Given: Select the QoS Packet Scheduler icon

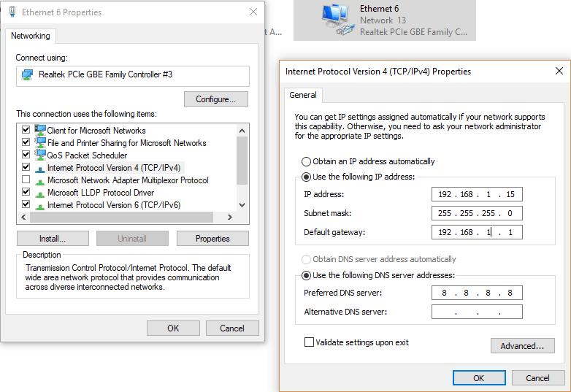Looking at the screenshot, I should pyautogui.click(x=39, y=155).
